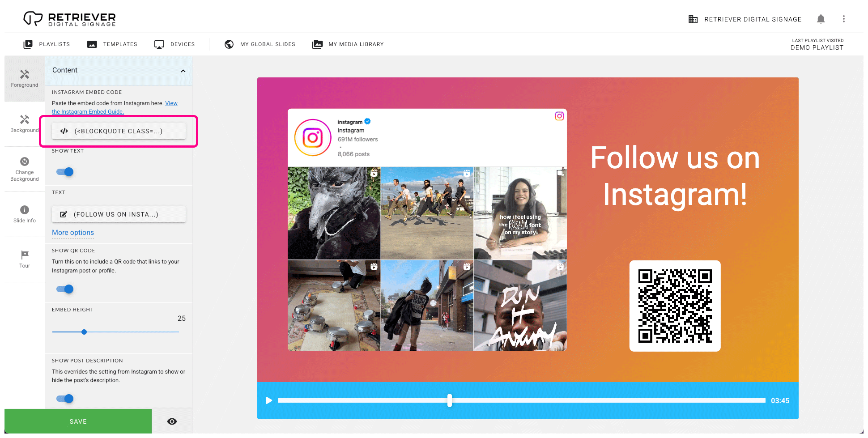Start the Tour from the sidebar
Image resolution: width=868 pixels, height=438 pixels.
pos(25,259)
